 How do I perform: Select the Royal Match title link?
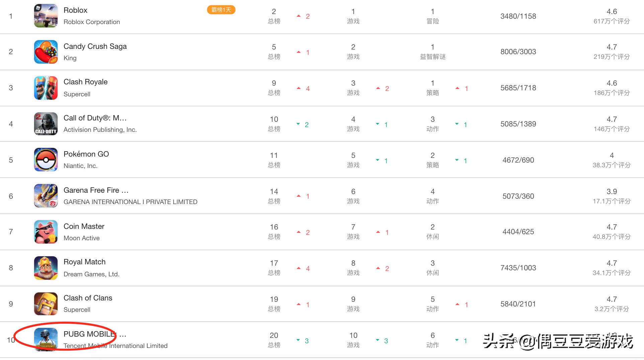tap(84, 262)
